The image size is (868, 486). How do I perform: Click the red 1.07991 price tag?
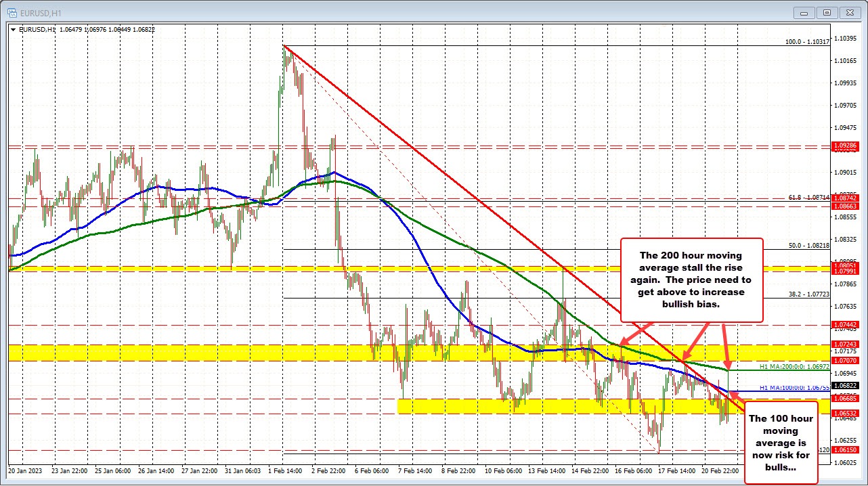(846, 270)
